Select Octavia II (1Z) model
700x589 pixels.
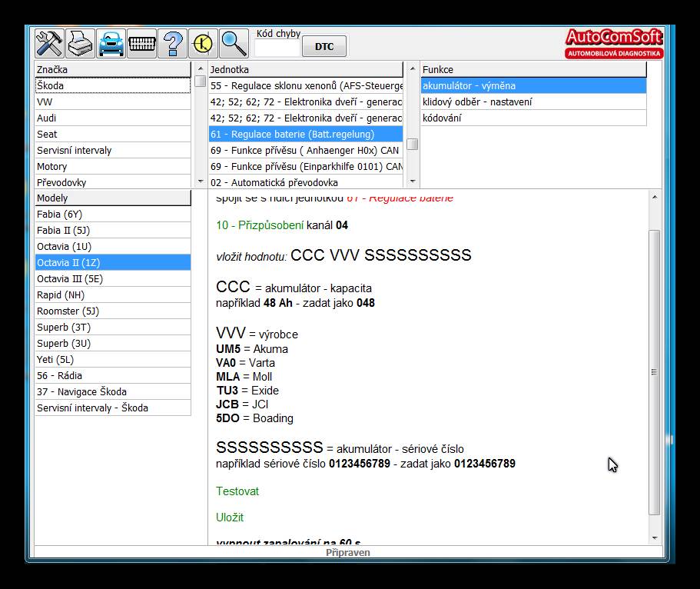(113, 262)
